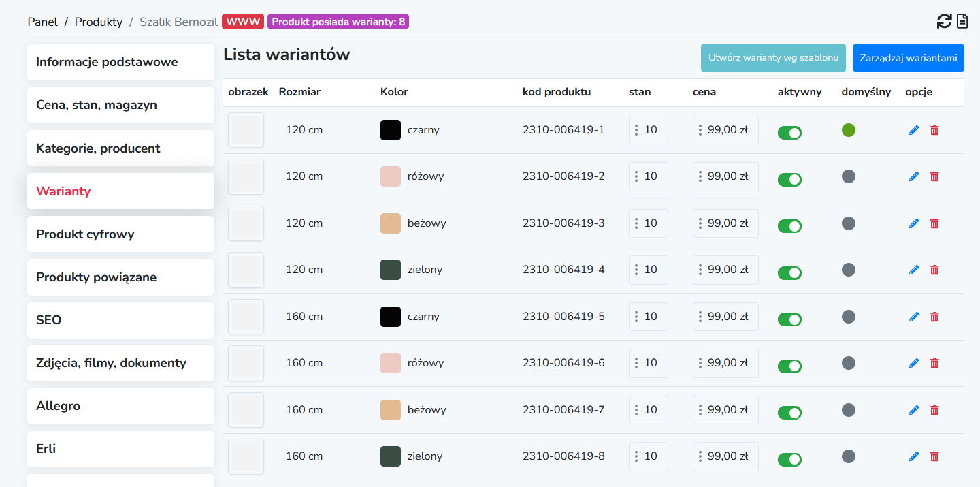Click the red WWW badge
The width and height of the screenshot is (980, 487).
pos(244,22)
